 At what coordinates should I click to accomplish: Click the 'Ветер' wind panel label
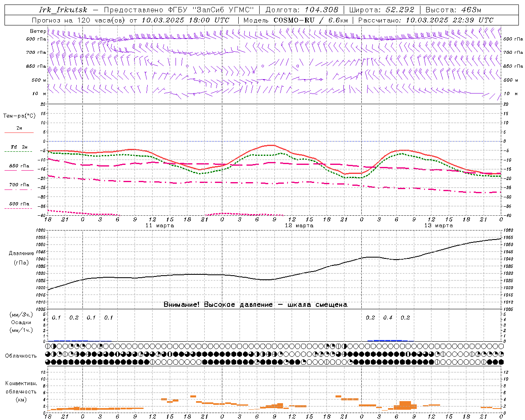tap(38, 31)
